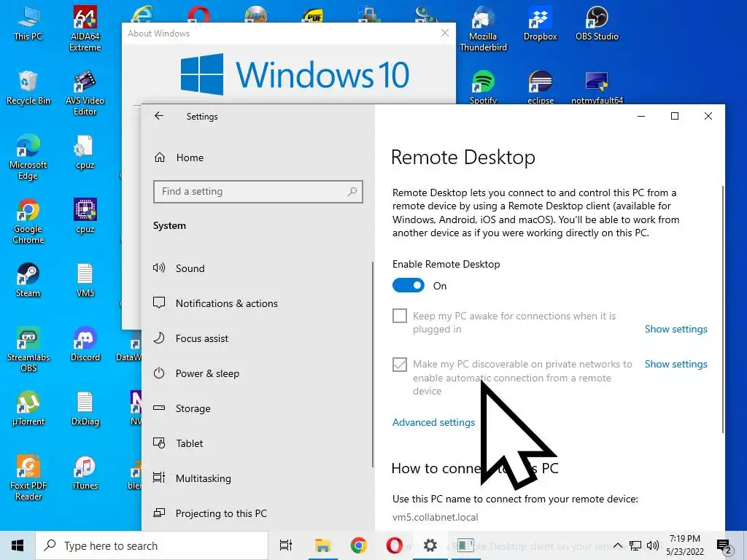Open the network icon in system tray

tap(635, 545)
